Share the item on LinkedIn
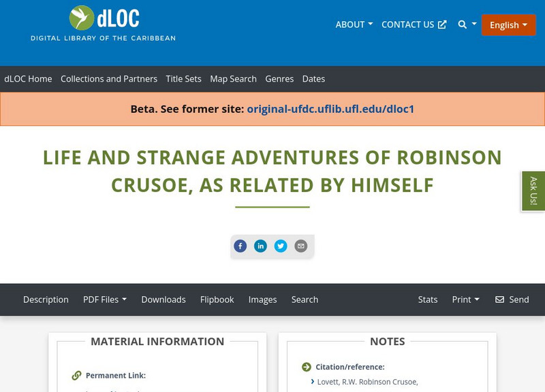545x392 pixels. (x=260, y=246)
